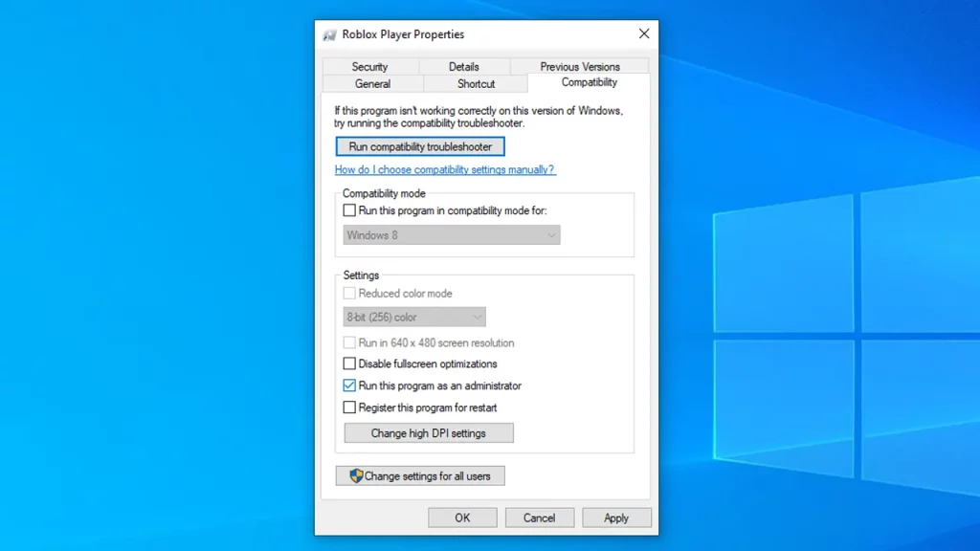The image size is (980, 551).
Task: Click the Roblox Player icon in title bar
Action: 329,35
